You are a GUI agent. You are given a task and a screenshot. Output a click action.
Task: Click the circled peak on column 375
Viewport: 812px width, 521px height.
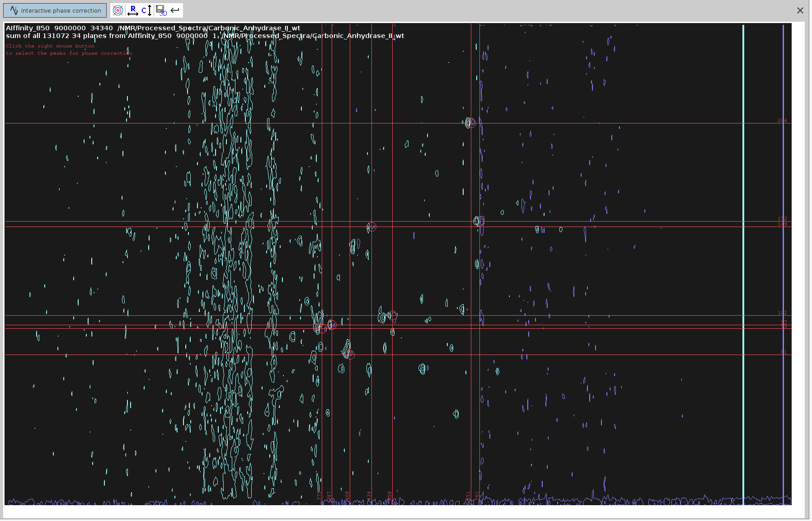tap(322, 328)
